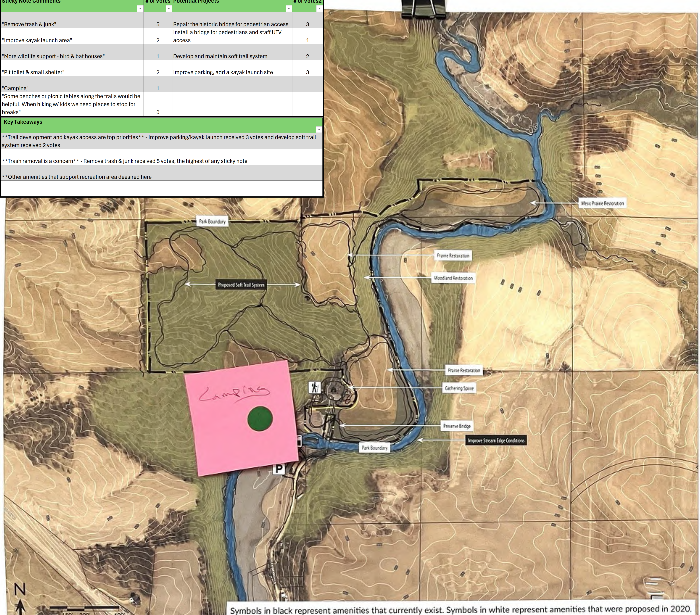Open the # of Votes column filter dropdown
Viewport: 700px width, 615px height.
click(x=169, y=9)
